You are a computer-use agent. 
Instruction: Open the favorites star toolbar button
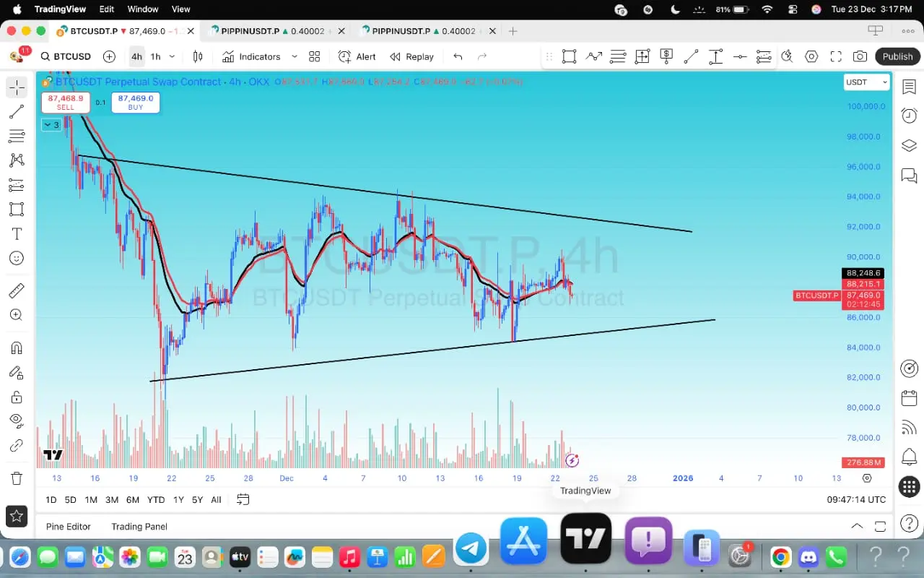point(17,516)
